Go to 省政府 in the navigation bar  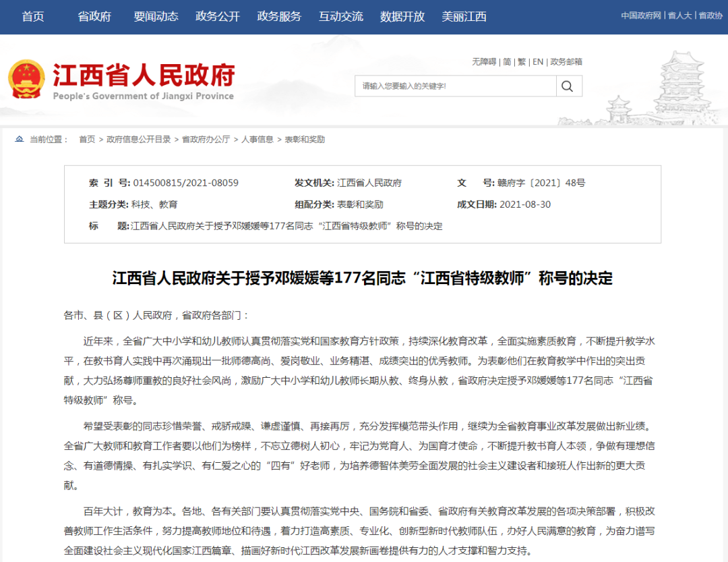click(94, 17)
